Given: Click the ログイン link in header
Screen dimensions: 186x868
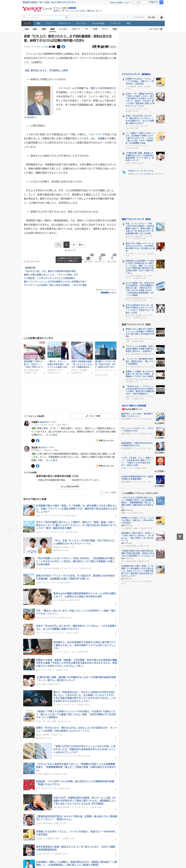Looking at the screenshot, I should point(57,11).
